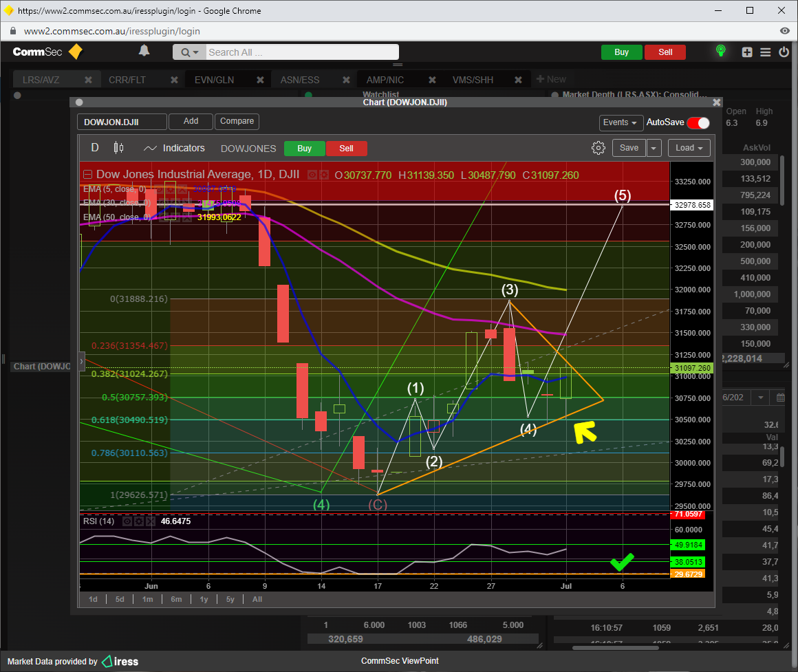798x672 pixels.
Task: Switch to the EVN/GLN tab
Action: tap(214, 80)
